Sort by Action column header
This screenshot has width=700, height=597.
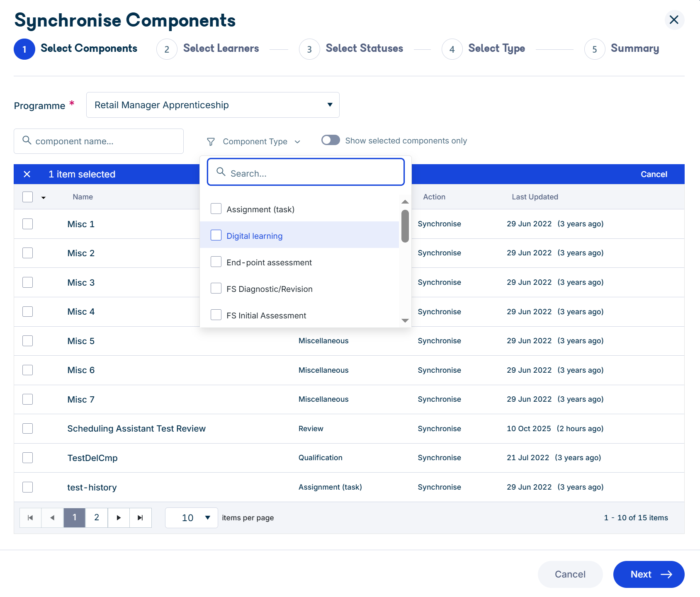point(434,197)
